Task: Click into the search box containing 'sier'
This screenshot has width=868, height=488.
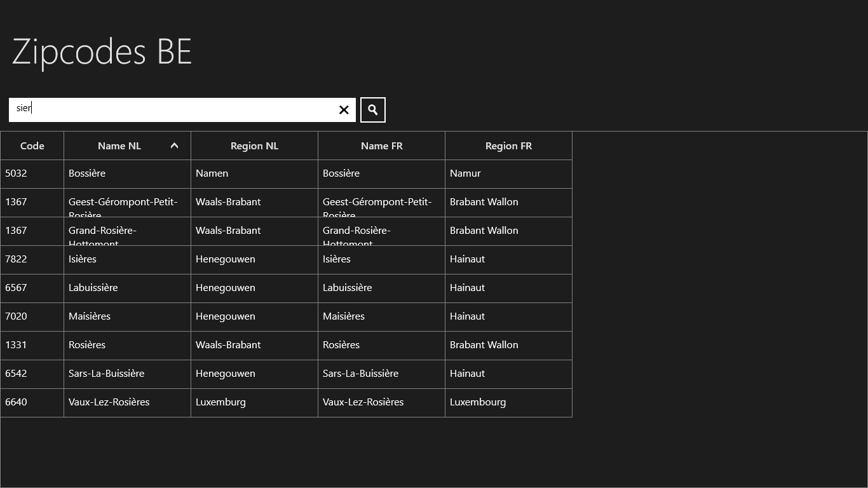Action: pyautogui.click(x=172, y=109)
